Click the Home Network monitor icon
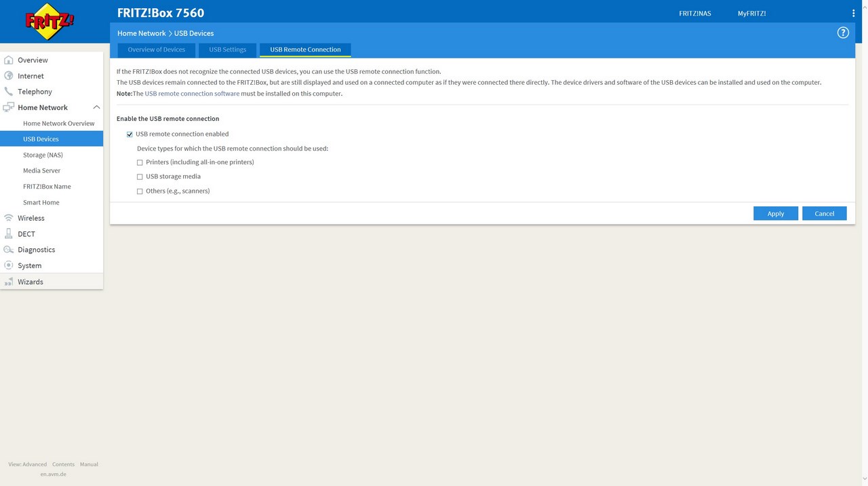This screenshot has width=868, height=486. tap(8, 107)
